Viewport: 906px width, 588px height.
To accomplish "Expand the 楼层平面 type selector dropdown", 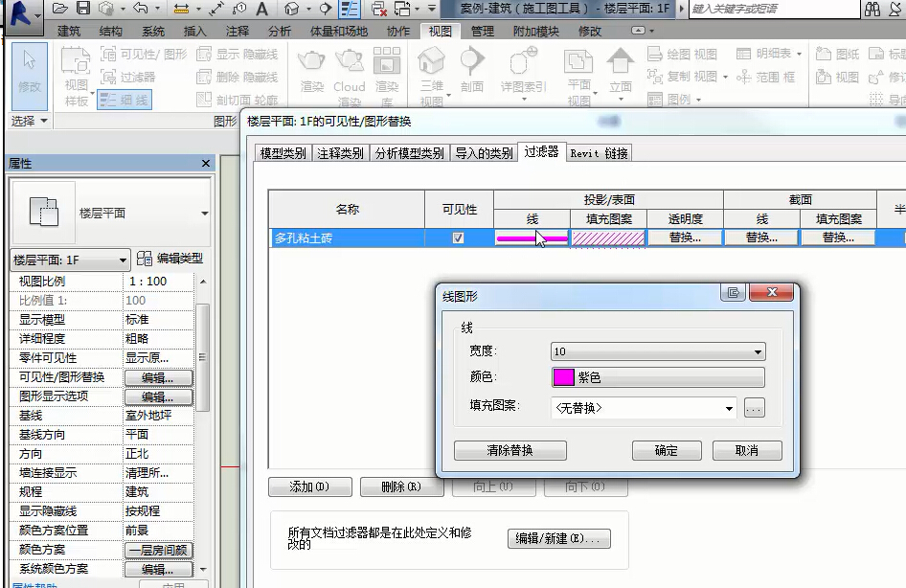I will (205, 214).
